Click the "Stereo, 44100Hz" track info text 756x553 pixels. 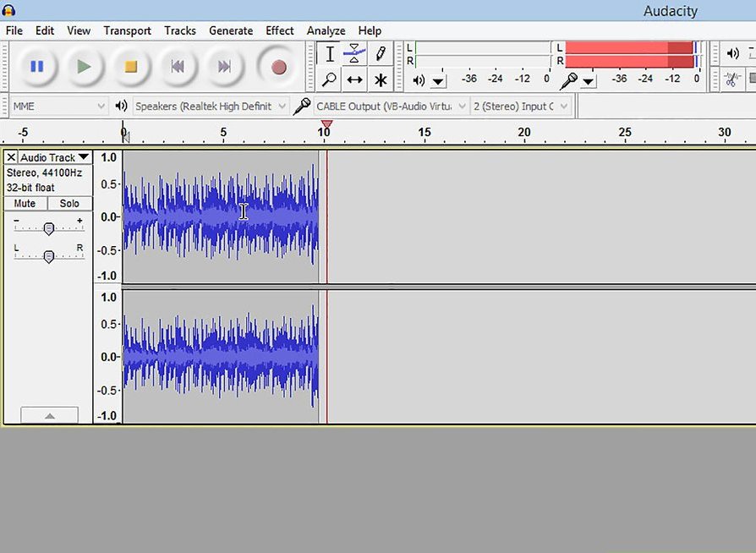coord(44,172)
